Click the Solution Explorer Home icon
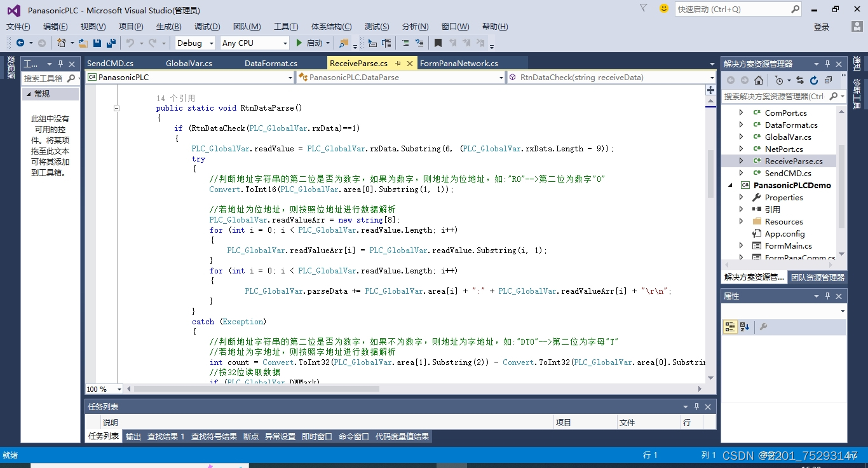Screen dimensions: 868x468 tap(759, 80)
